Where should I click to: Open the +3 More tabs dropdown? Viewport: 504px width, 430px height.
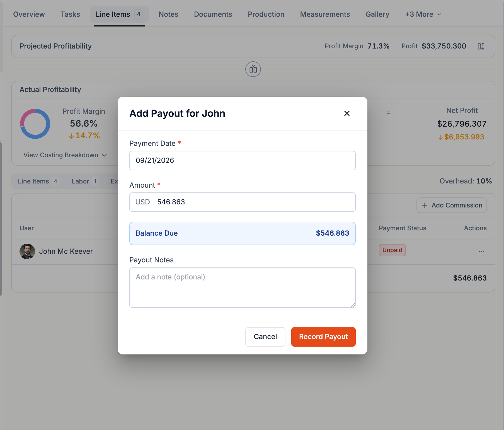(x=423, y=14)
